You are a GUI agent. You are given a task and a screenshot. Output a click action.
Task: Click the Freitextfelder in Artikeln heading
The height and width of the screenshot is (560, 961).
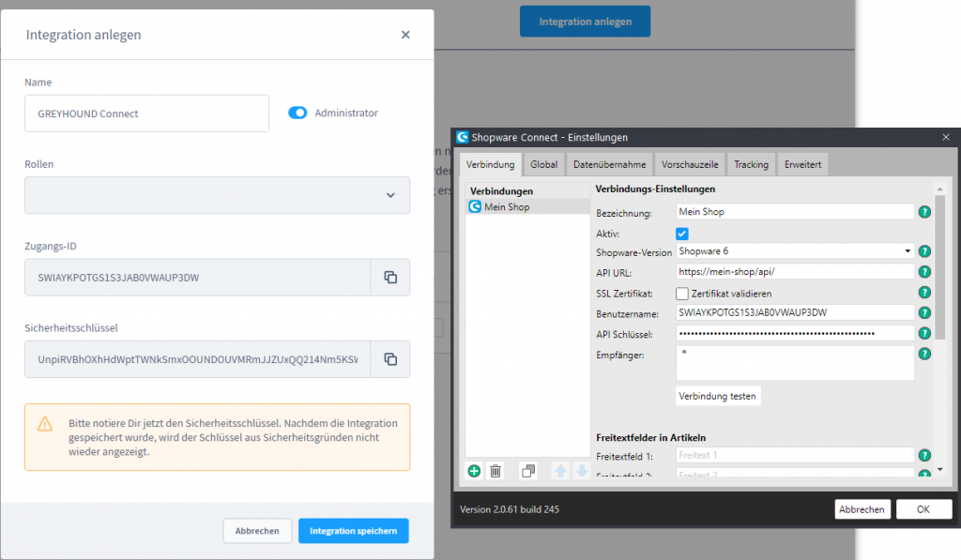(x=651, y=437)
